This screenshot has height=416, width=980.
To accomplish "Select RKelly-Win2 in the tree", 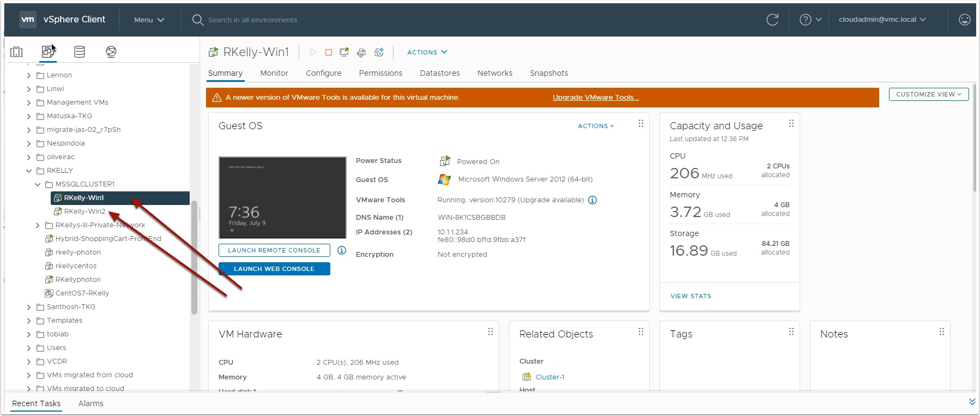I will tap(84, 212).
